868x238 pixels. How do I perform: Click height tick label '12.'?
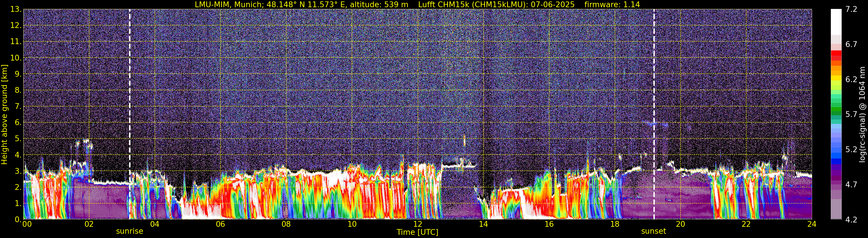point(16,25)
